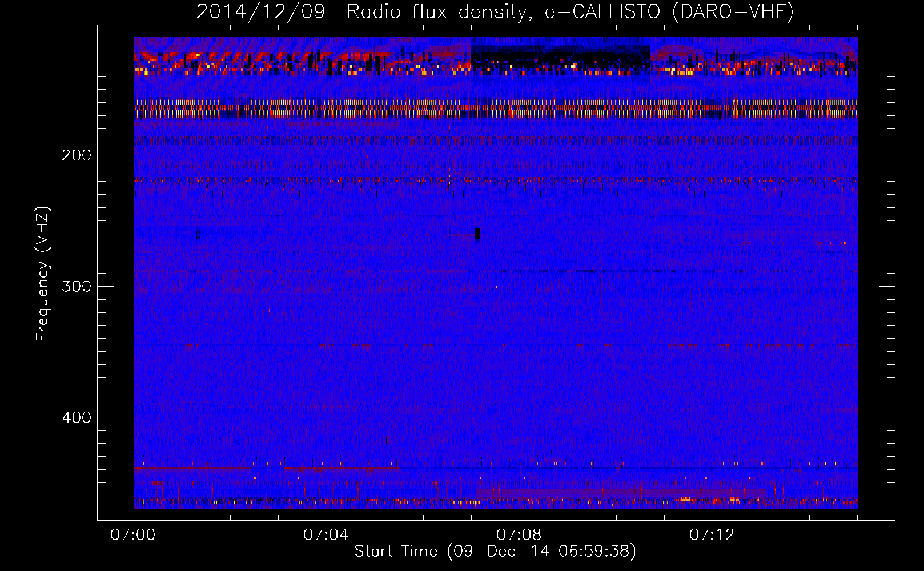The image size is (924, 571).
Task: Click the 400 frequency tick label
Action: point(77,417)
